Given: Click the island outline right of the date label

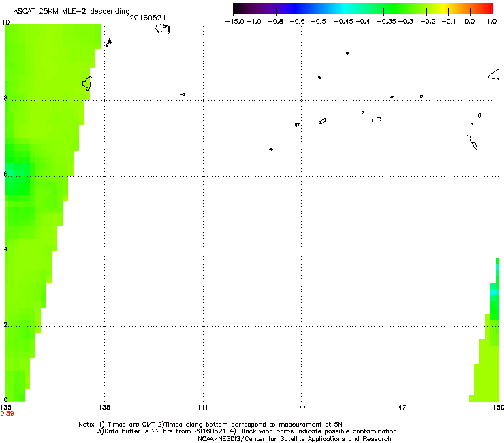Looking at the screenshot, I should tap(162, 29).
